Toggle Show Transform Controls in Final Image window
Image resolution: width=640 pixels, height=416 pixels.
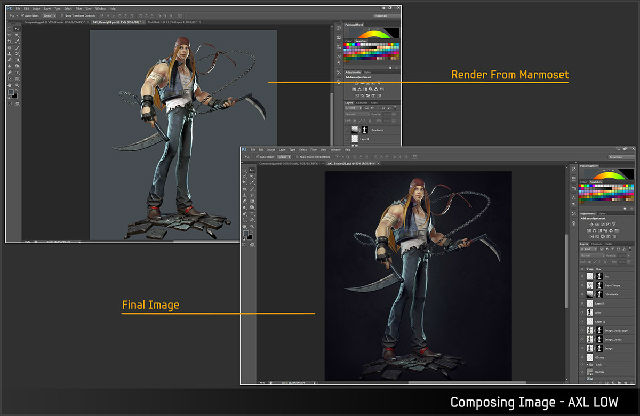(297, 157)
